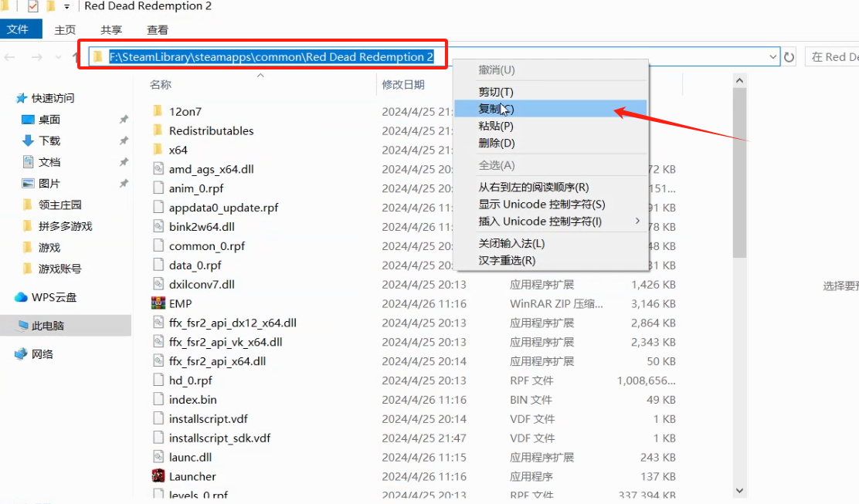Toggle 从右到左的阅读顺序 option
The image size is (859, 504).
[533, 187]
